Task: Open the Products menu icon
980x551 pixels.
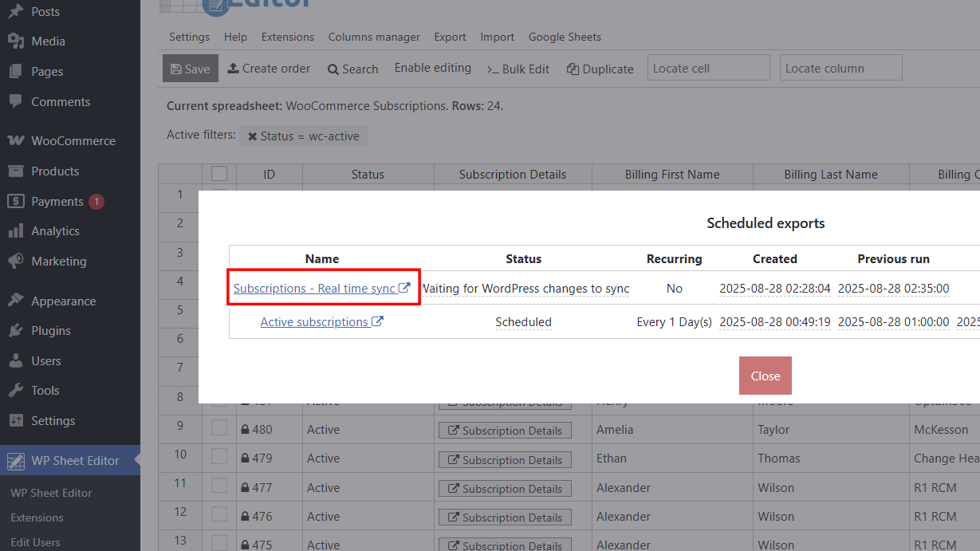Action: 15,171
